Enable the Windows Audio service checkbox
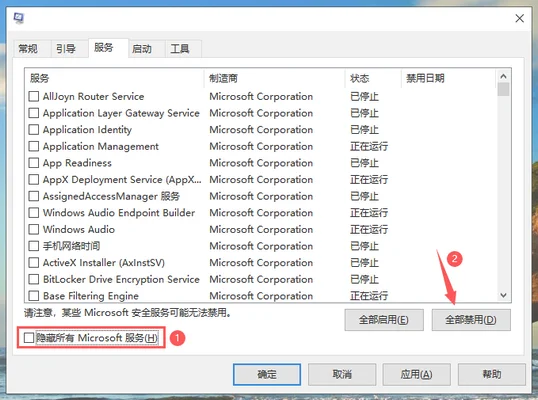Screen dimensions: 538x400 click(x=33, y=229)
